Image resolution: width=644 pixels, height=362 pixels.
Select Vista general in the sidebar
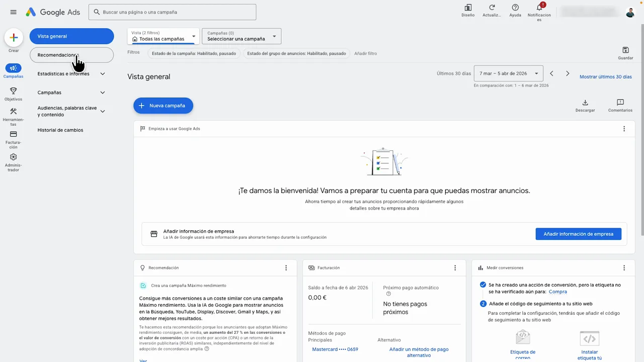pos(71,36)
